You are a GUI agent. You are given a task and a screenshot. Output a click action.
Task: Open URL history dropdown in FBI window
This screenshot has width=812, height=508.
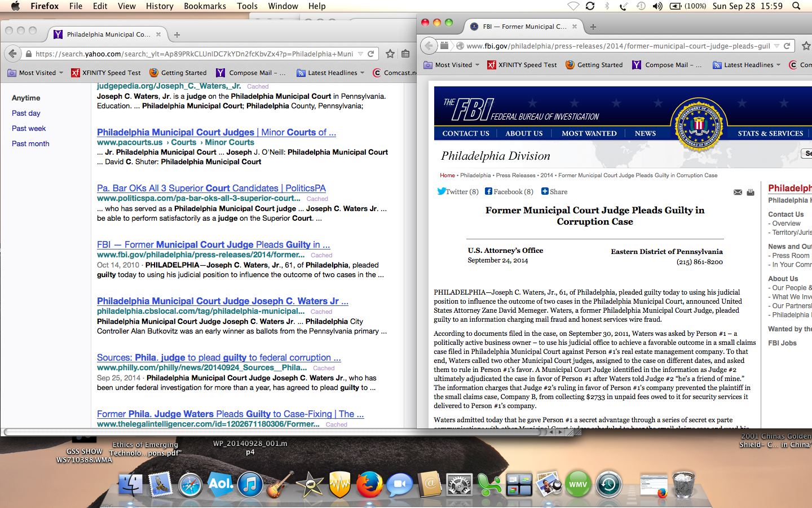(776, 46)
